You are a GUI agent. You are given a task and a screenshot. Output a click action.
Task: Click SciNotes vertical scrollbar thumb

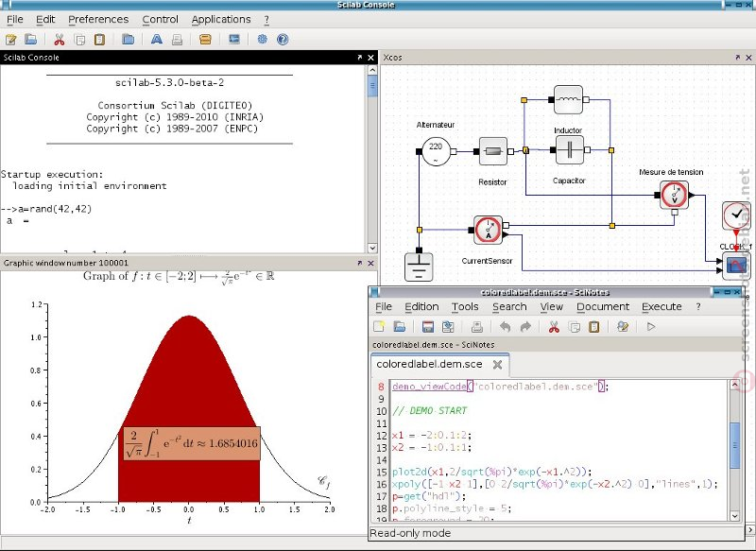pos(735,445)
